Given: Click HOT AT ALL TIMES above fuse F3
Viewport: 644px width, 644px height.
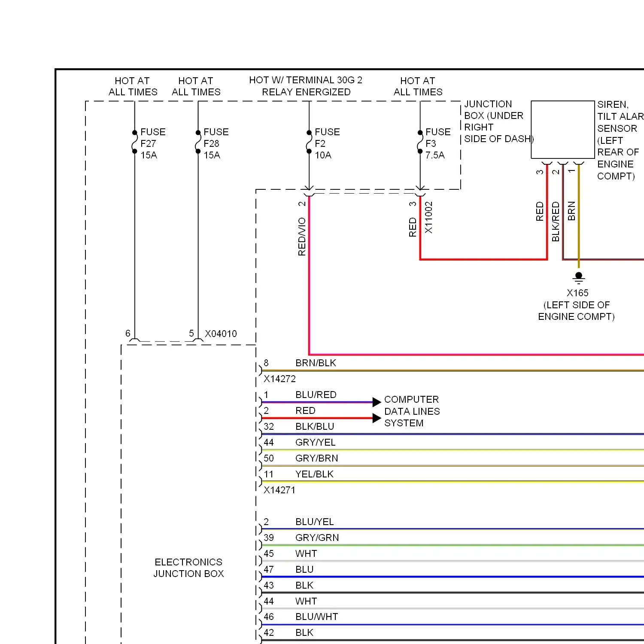Looking at the screenshot, I should pos(418,86).
